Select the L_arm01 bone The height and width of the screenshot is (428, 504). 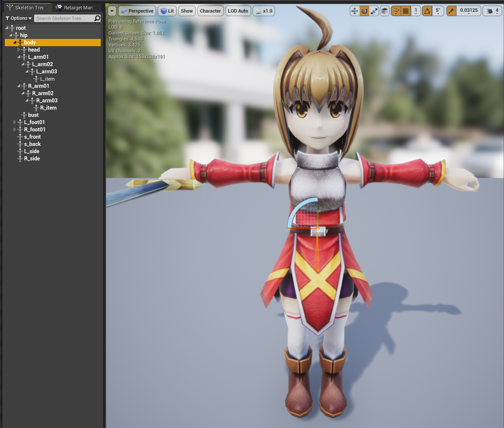tap(38, 57)
